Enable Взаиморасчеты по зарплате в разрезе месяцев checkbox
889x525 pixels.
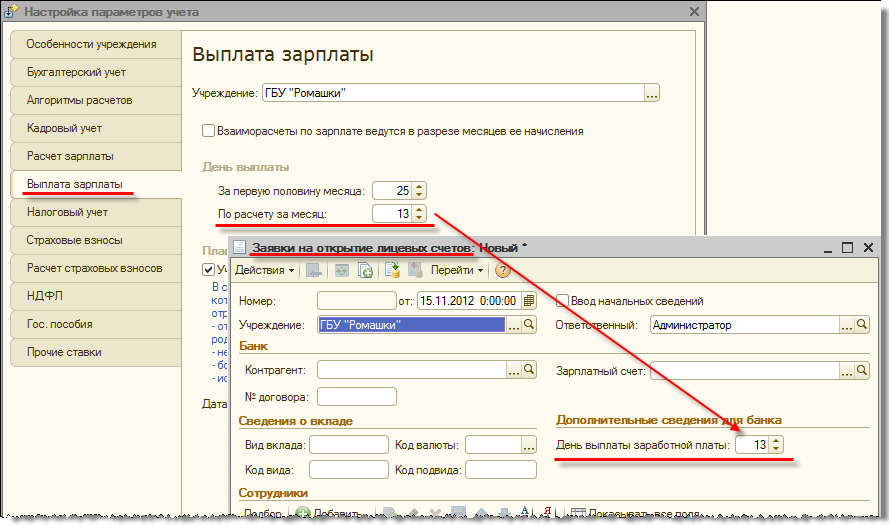pyautogui.click(x=208, y=131)
